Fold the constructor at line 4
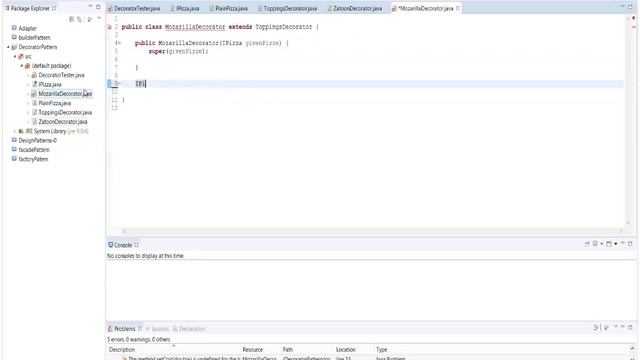Image resolution: width=640 pixels, height=360 pixels. [x=120, y=43]
